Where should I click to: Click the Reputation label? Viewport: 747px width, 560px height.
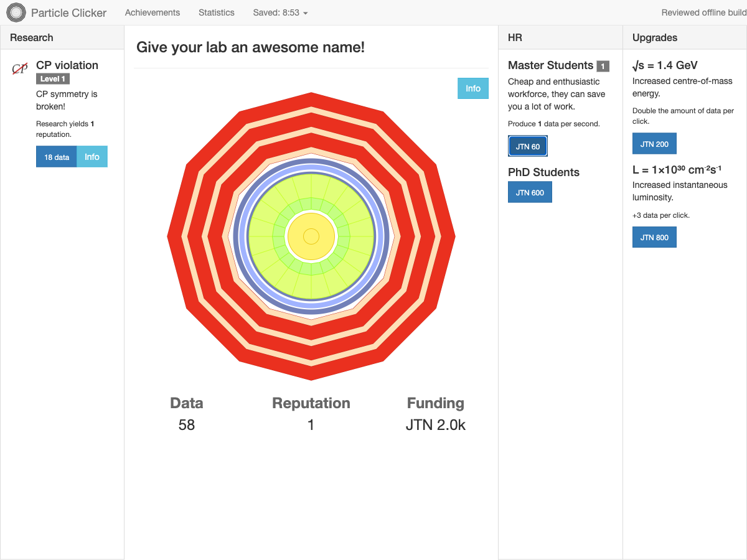point(311,403)
